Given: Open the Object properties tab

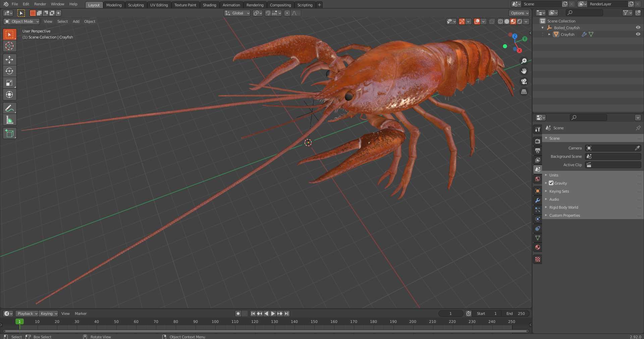Looking at the screenshot, I should click(538, 191).
